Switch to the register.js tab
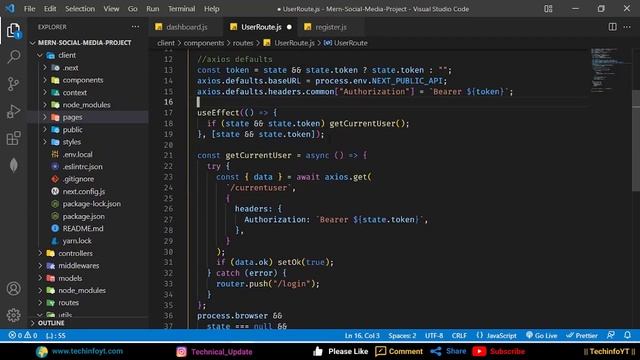 coord(331,27)
